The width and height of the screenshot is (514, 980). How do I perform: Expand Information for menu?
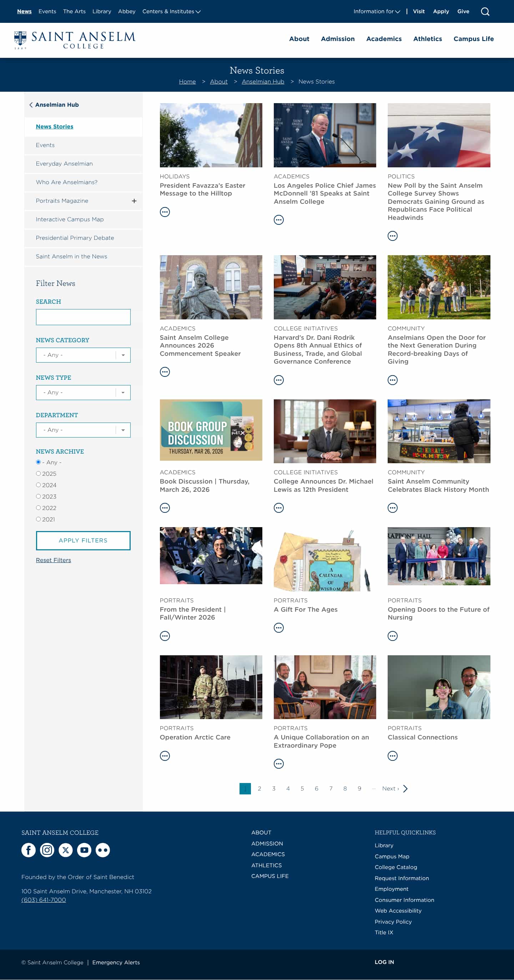tap(377, 11)
